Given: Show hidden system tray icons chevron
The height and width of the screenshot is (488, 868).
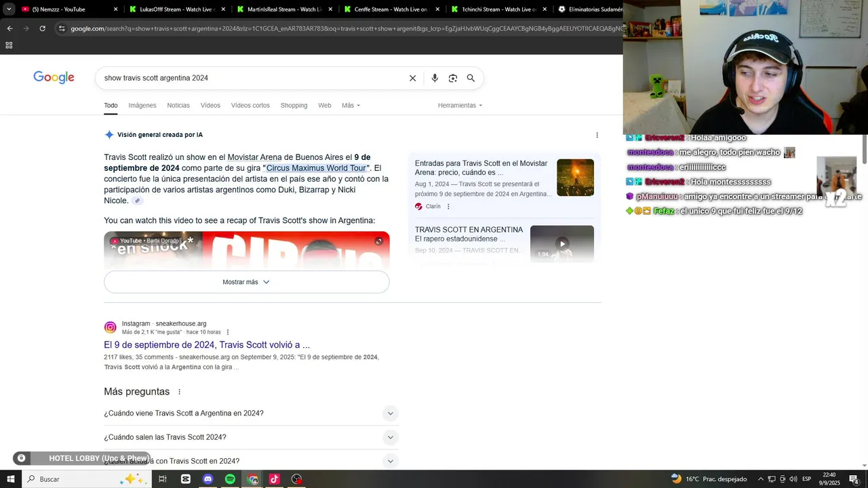Looking at the screenshot, I should click(x=761, y=479).
